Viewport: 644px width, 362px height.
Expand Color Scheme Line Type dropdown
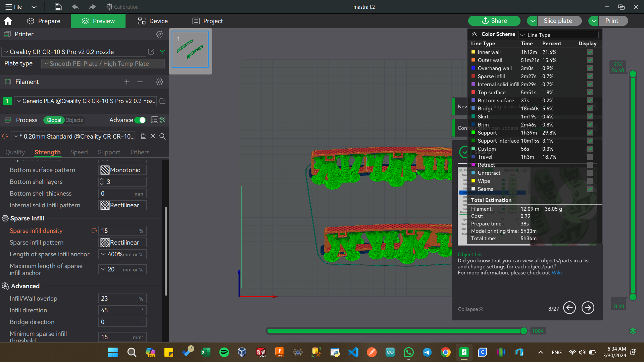click(x=558, y=35)
